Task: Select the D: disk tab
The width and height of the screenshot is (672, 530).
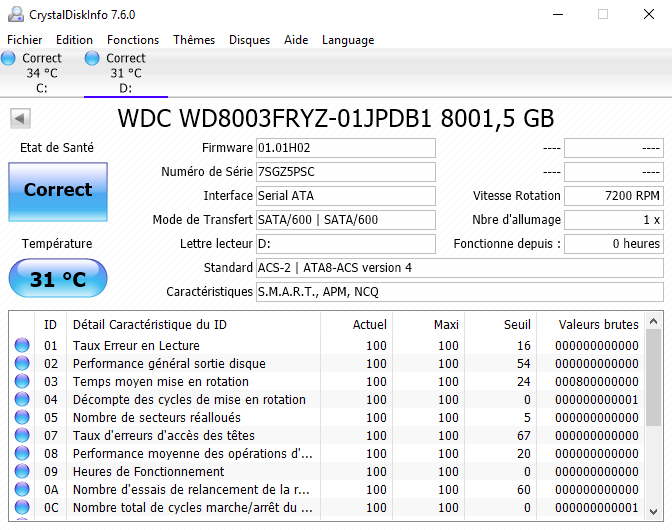Action: click(x=126, y=73)
